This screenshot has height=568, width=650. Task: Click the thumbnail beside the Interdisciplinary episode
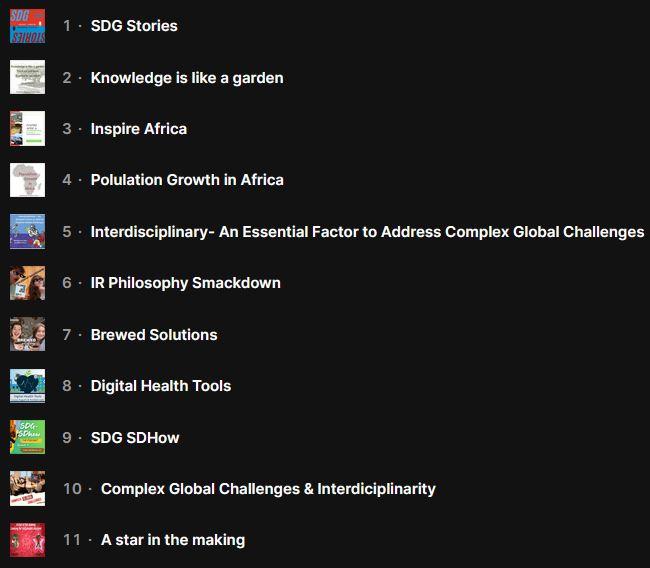[x=27, y=231]
